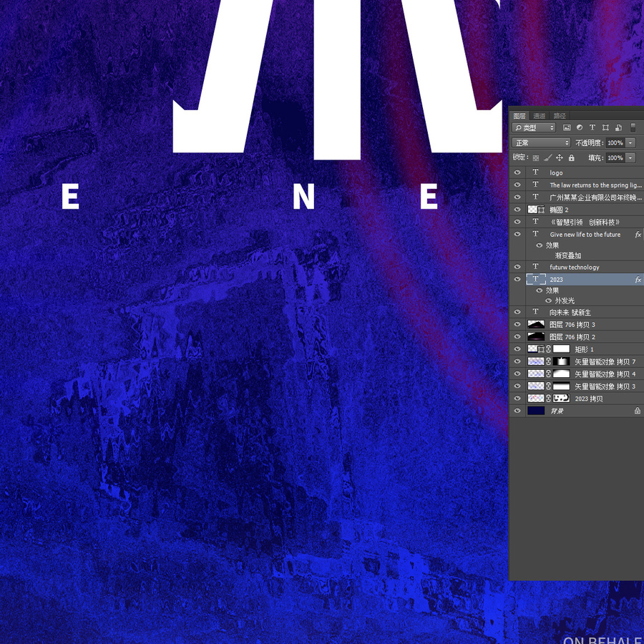Click mask link icon on 矩形 1 layer
Image resolution: width=644 pixels, height=644 pixels.
click(x=548, y=348)
